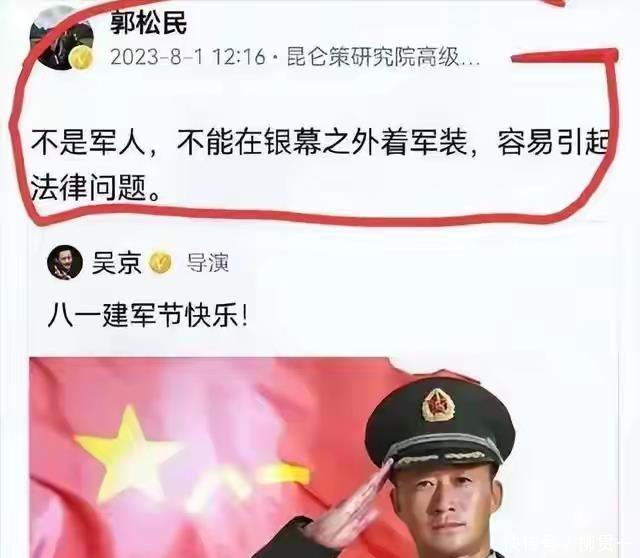Click the 吴京 username in reposted card
This screenshot has height=558, width=640.
point(117,262)
